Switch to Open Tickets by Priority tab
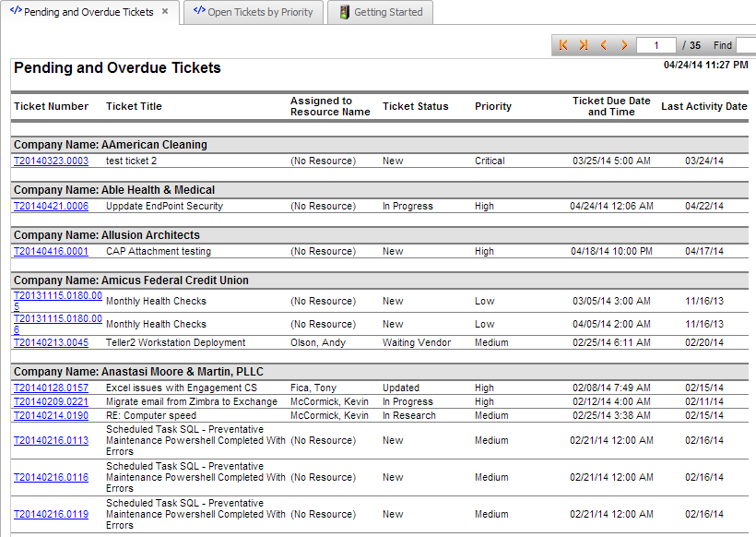The width and height of the screenshot is (756, 537). click(253, 12)
